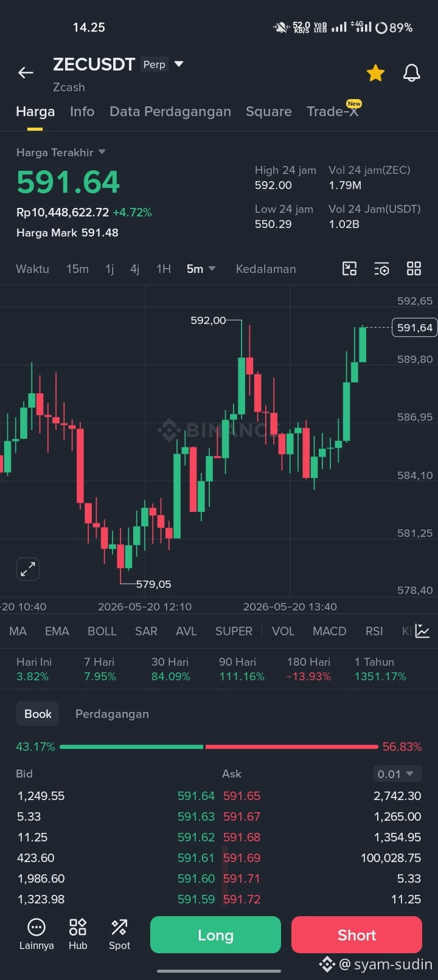Image resolution: width=438 pixels, height=980 pixels.
Task: Tap ask price 591.65
Action: click(242, 796)
